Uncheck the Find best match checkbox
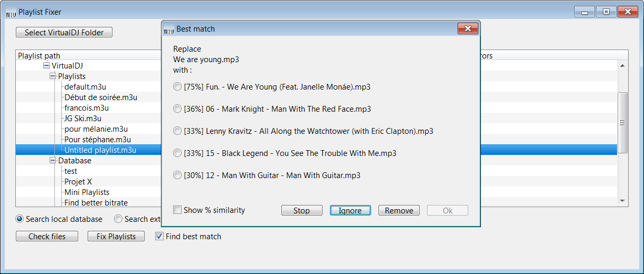Image resolution: width=644 pixels, height=274 pixels. coord(159,237)
